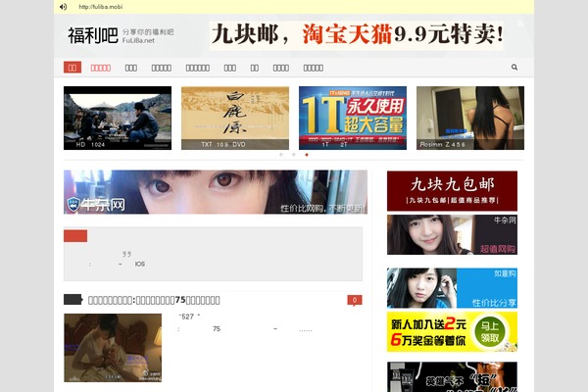This screenshot has height=392, width=588.
Task: Open the 淘宝天猫9.9元特卖 header banner
Action: click(356, 35)
